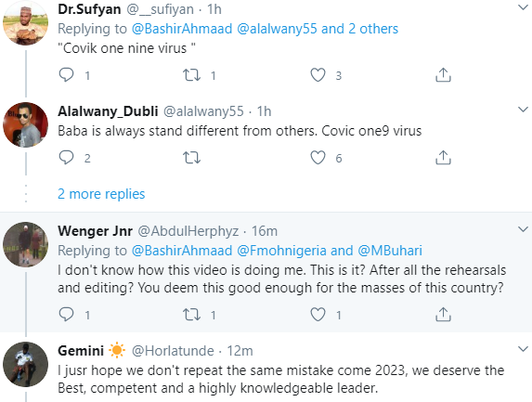This screenshot has width=532, height=402.
Task: Retweet Alalwany_Dubli's tweet
Action: pos(191,158)
